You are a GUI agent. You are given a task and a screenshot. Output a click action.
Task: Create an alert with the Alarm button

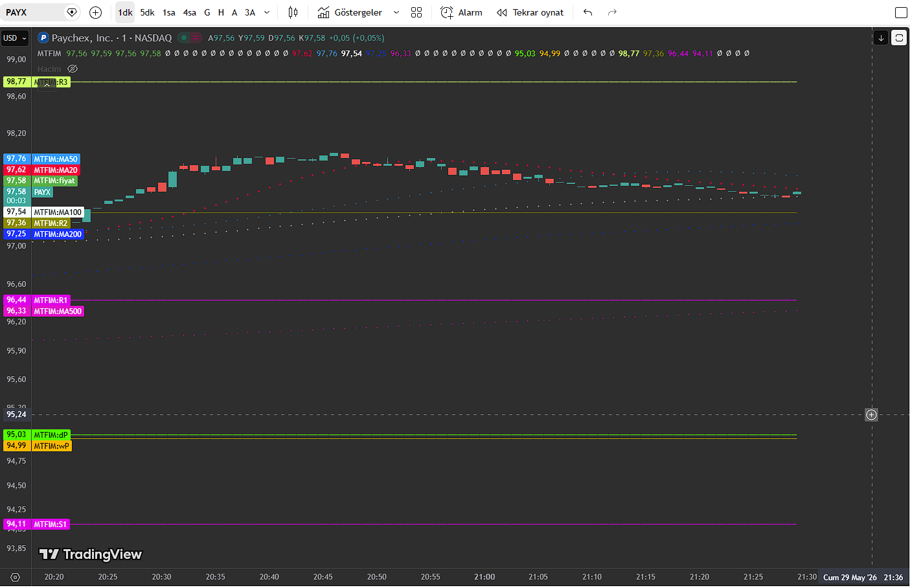tap(461, 12)
